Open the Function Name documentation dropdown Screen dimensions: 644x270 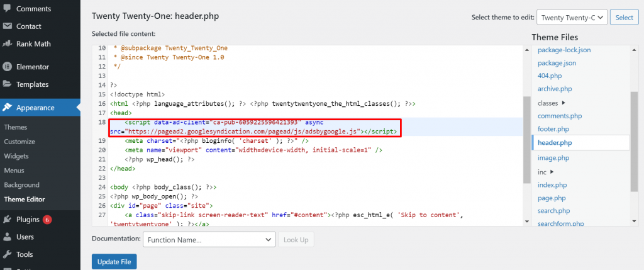(209, 240)
